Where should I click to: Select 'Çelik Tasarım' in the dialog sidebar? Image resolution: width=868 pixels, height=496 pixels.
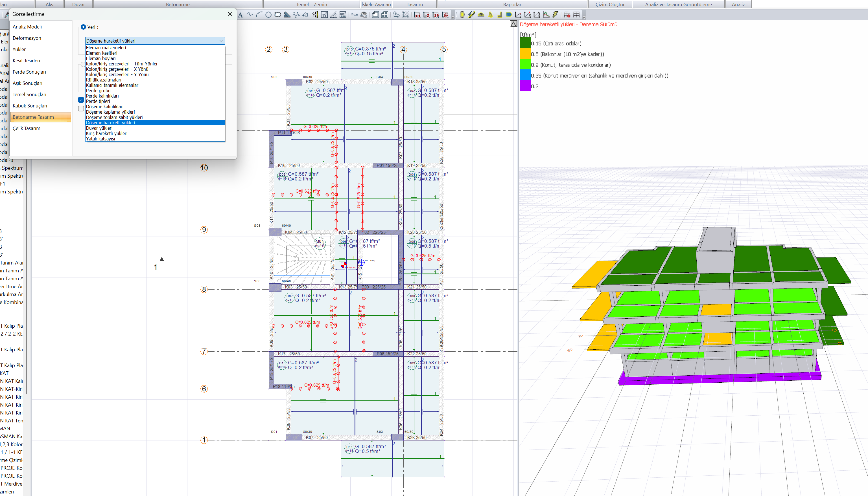[x=27, y=128]
